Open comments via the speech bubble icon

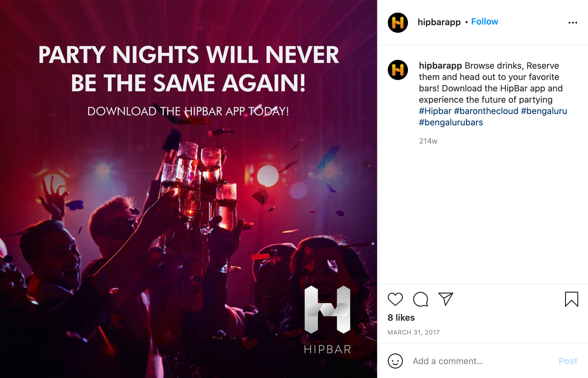click(x=421, y=299)
